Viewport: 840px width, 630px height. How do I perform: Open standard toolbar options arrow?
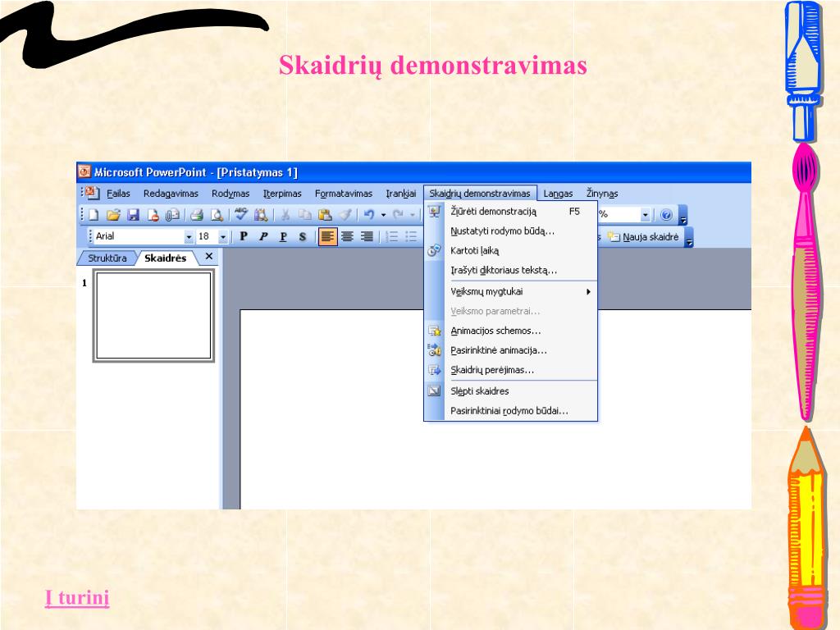point(683,216)
